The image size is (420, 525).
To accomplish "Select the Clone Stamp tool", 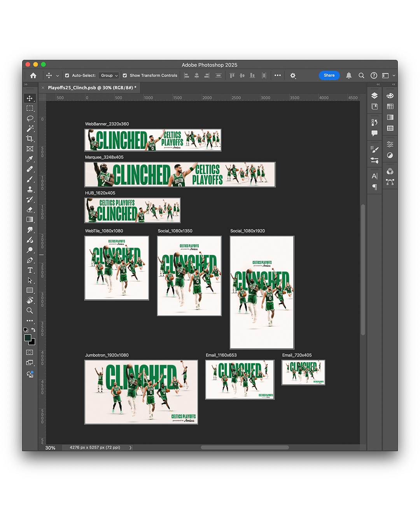I will (x=30, y=189).
